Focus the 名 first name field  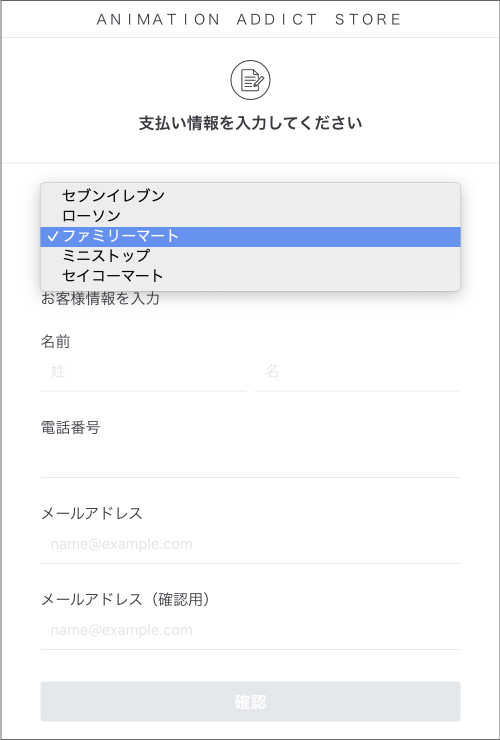(x=357, y=372)
